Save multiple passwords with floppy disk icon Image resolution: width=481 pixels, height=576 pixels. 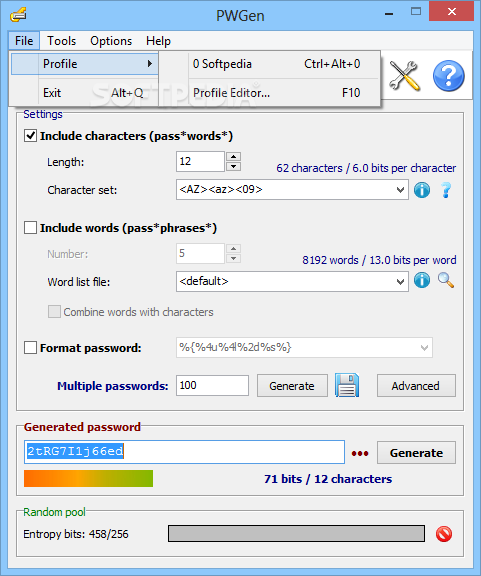347,385
